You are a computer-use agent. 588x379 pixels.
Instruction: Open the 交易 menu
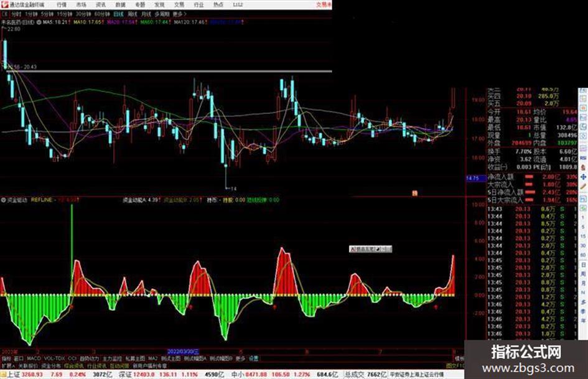[x=179, y=4]
